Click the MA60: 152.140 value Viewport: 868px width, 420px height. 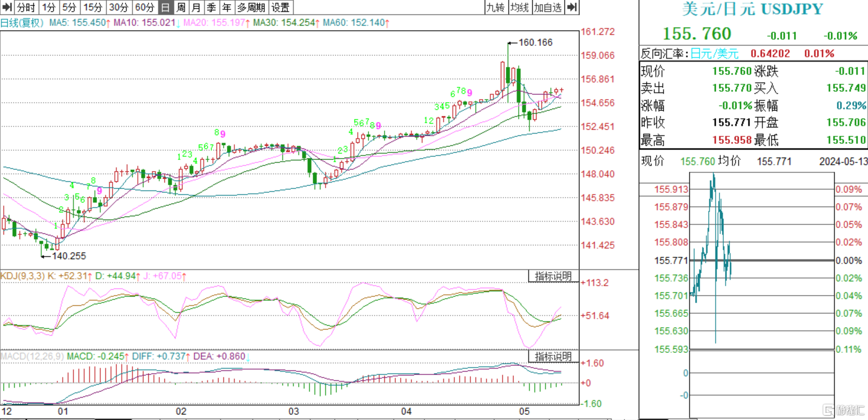point(357,22)
